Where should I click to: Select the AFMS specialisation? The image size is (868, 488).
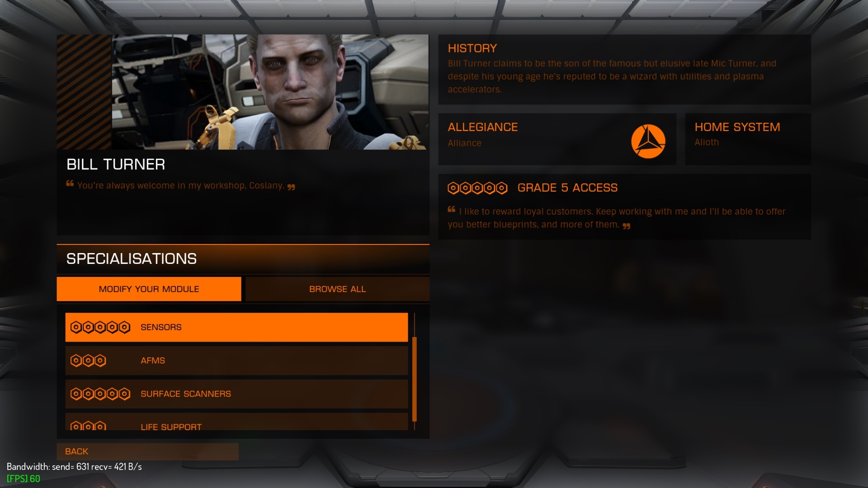pos(236,361)
